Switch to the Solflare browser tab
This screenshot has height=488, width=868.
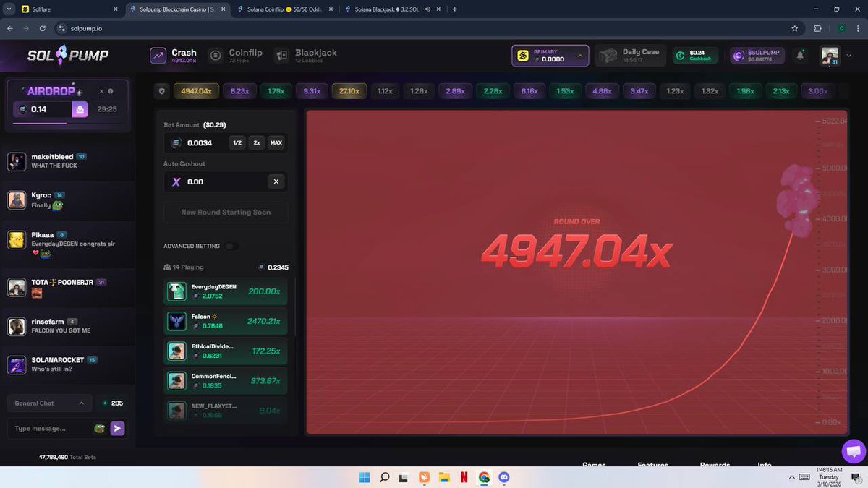[69, 9]
